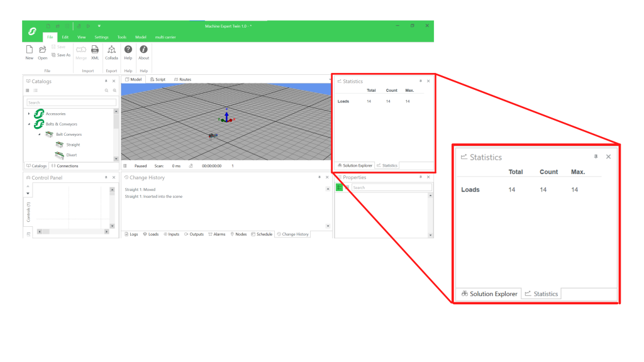Image resolution: width=644 pixels, height=362 pixels.
Task: Click the Catalogs tree scroll-up arrow
Action: (116, 111)
